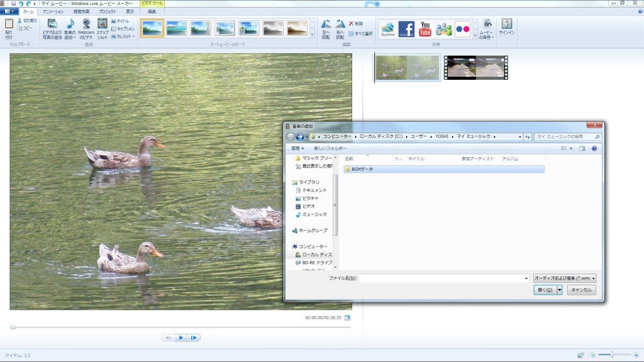644x362 pixels.
Task: Click the music folder search box
Action: (567, 136)
